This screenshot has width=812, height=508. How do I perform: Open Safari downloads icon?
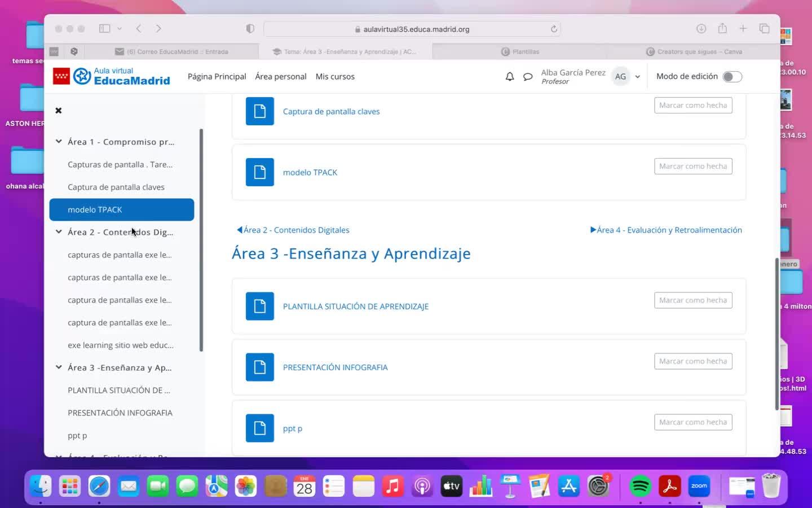click(701, 29)
